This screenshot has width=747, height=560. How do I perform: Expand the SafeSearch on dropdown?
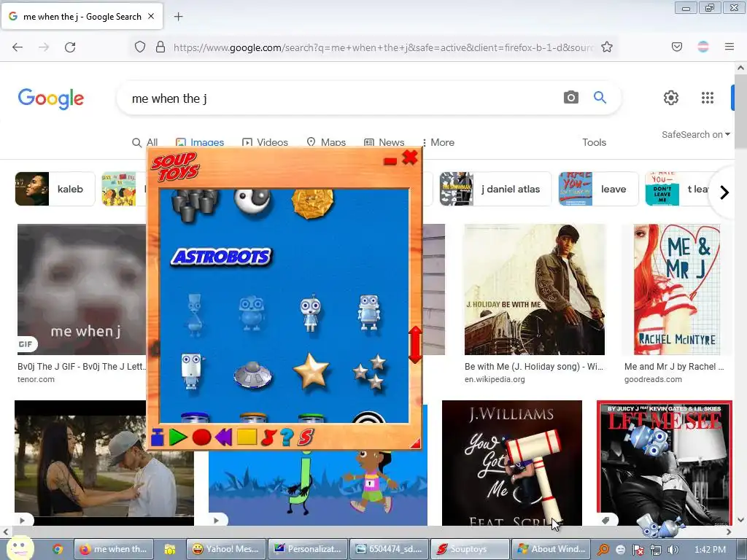coord(695,135)
